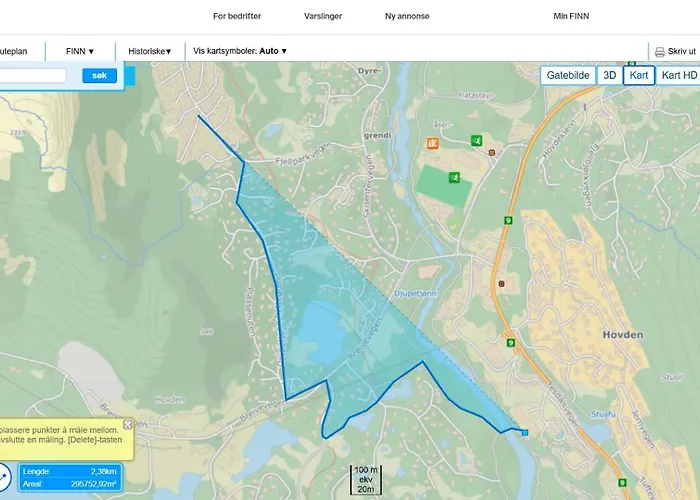Image resolution: width=700 pixels, height=500 pixels.
Task: Click the Fjellparkvegen road label
Action: tap(304, 154)
